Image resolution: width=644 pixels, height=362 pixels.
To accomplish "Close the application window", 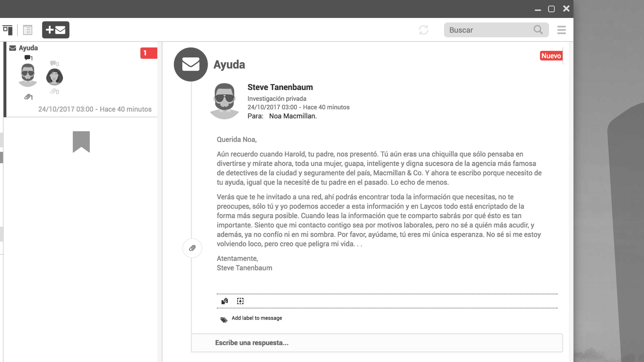I will pyautogui.click(x=566, y=9).
